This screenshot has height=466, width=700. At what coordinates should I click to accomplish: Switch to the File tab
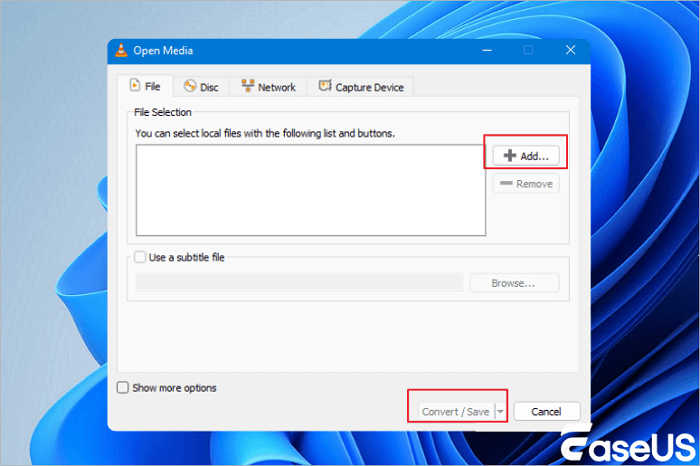(145, 86)
